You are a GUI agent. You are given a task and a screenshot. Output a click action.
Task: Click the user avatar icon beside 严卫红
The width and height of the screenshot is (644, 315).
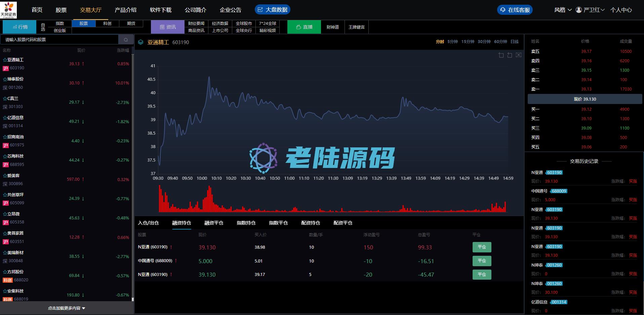[579, 10]
